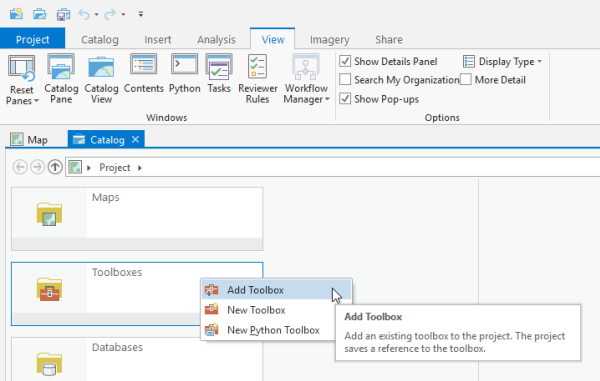Switch to the Map view tab

(29, 140)
